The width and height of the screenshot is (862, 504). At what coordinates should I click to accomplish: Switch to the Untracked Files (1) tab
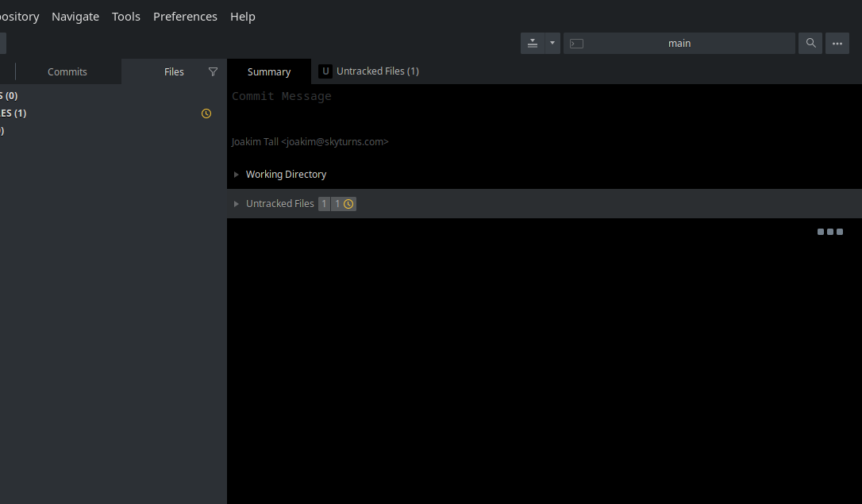377,71
